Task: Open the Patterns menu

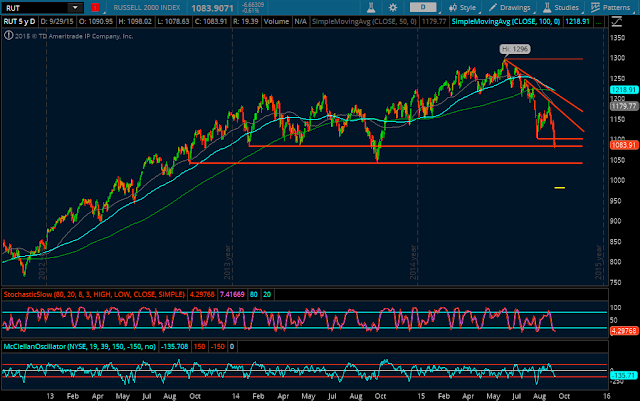Action: pyautogui.click(x=611, y=7)
